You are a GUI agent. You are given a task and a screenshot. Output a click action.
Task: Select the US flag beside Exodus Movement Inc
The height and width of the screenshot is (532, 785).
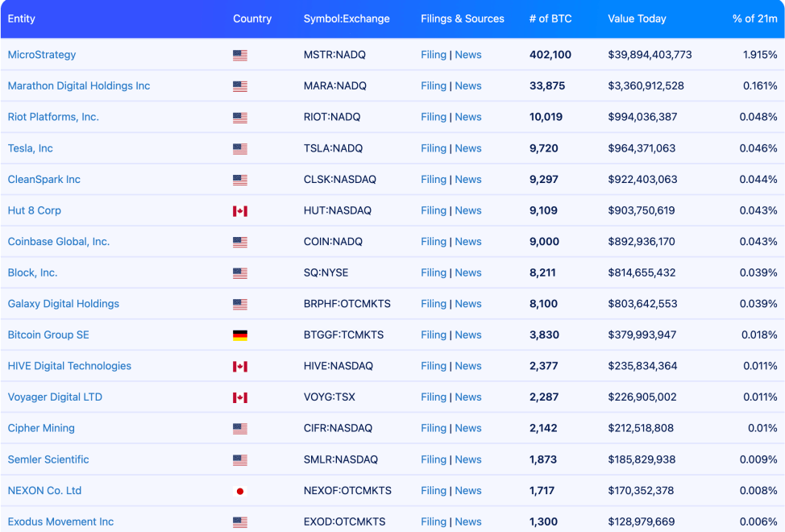click(x=239, y=522)
